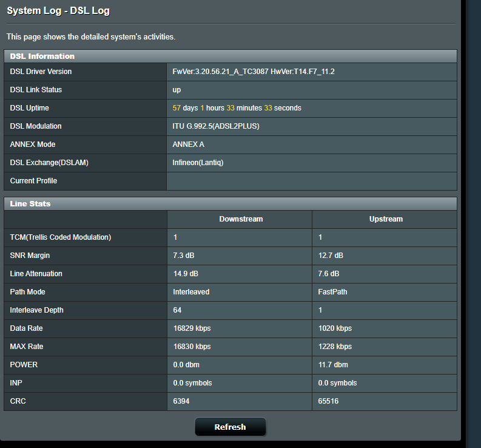
Task: Select the DSLAM value 'Infineon(Lantiq)'
Action: [198, 163]
